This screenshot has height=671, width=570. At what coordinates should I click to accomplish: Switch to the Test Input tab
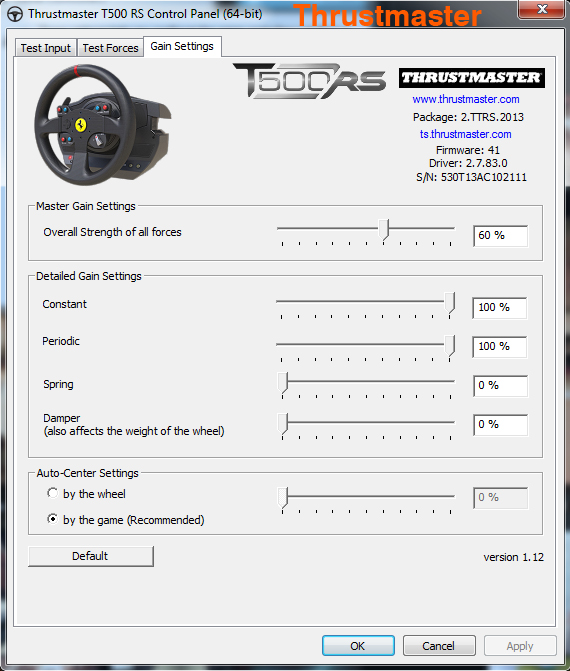point(46,48)
